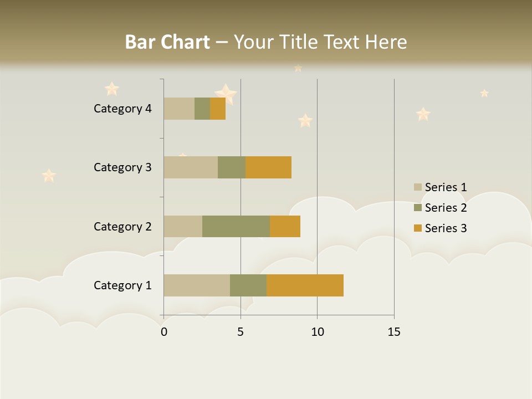The image size is (532, 399).
Task: Click Category 1's Series 1 tan bar segment
Action: click(x=197, y=285)
